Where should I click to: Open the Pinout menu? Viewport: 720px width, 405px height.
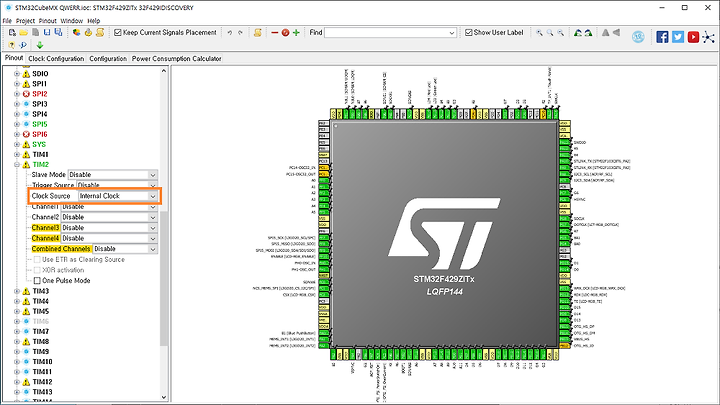coord(47,21)
